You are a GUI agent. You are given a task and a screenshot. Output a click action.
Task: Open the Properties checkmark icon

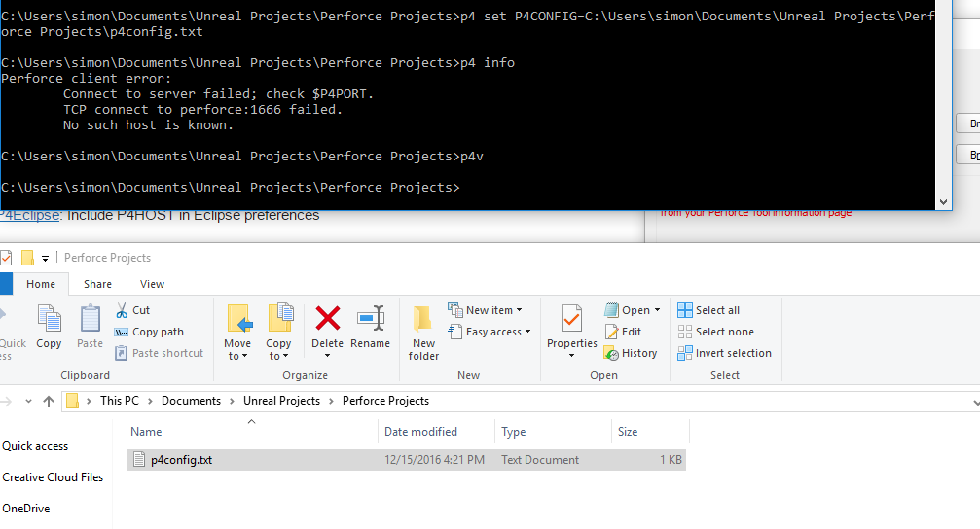[x=571, y=319]
